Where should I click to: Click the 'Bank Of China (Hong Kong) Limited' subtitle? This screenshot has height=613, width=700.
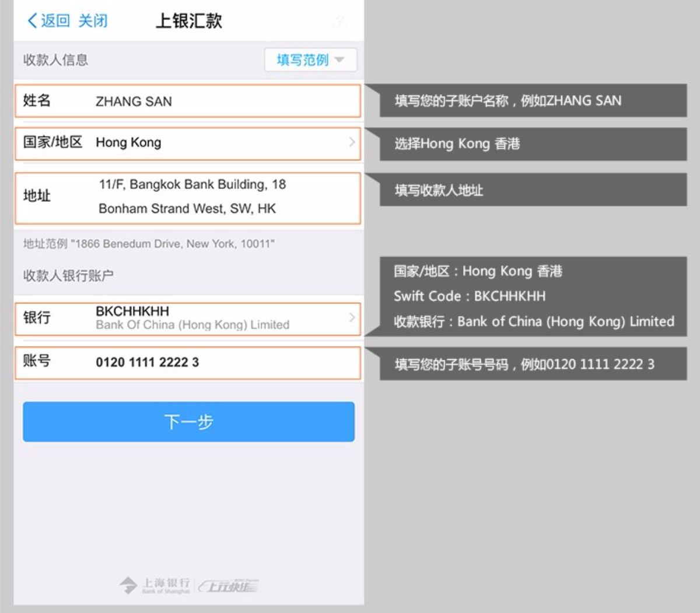(192, 325)
